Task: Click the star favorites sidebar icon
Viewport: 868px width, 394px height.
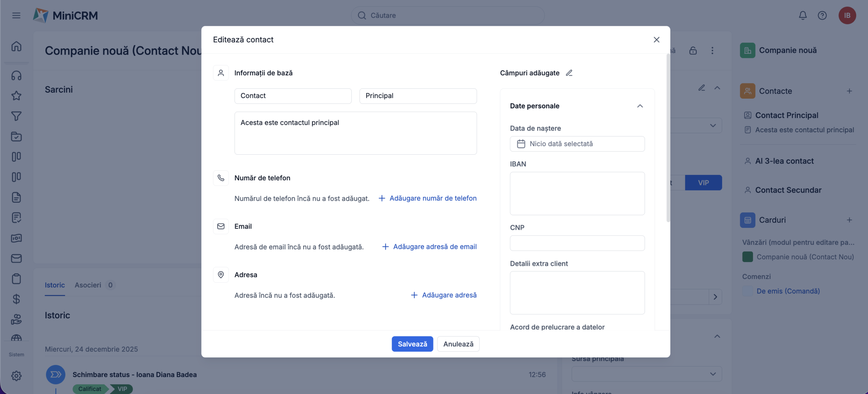Action: pos(16,96)
